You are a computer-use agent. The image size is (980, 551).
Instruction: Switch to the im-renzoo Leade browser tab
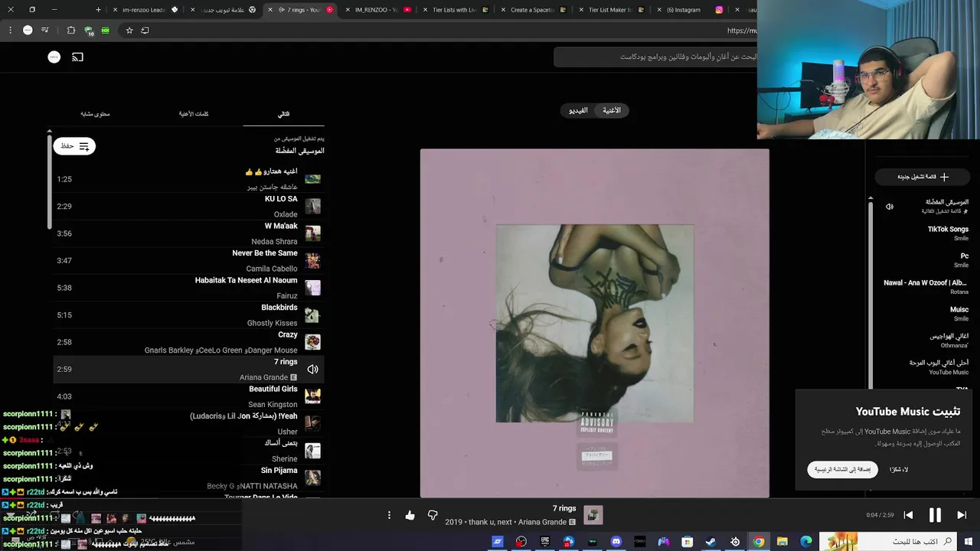pos(145,10)
